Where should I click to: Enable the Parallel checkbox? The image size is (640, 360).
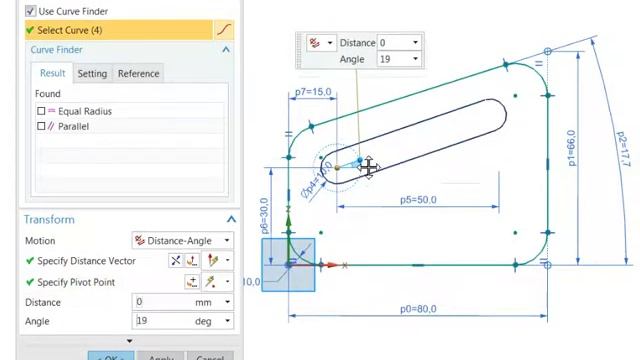(41, 127)
